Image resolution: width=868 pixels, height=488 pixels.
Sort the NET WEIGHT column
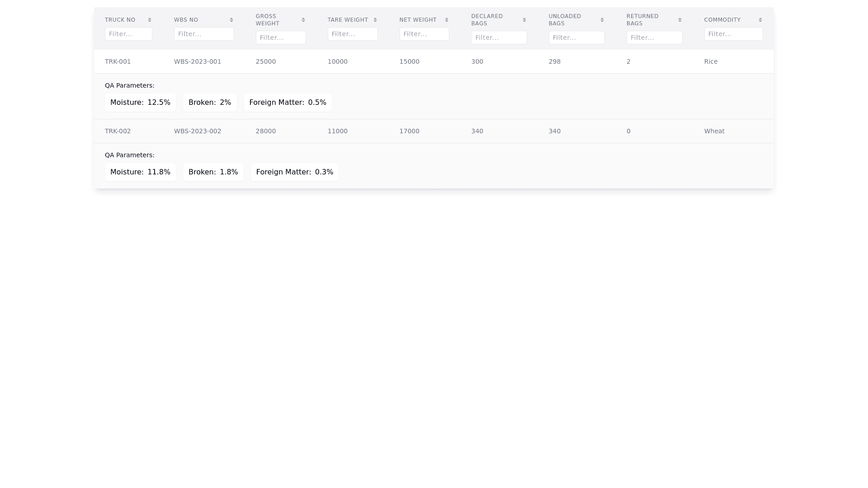coord(447,20)
